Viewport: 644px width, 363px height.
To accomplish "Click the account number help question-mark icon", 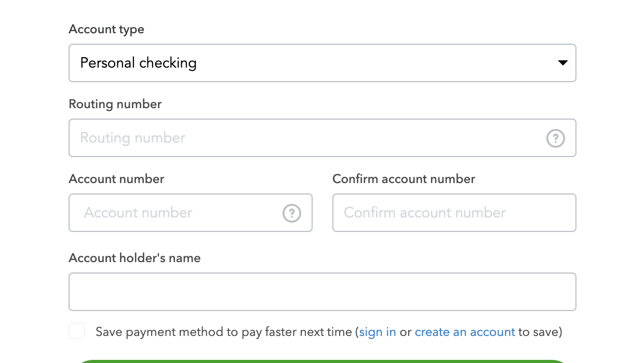I will [x=292, y=213].
